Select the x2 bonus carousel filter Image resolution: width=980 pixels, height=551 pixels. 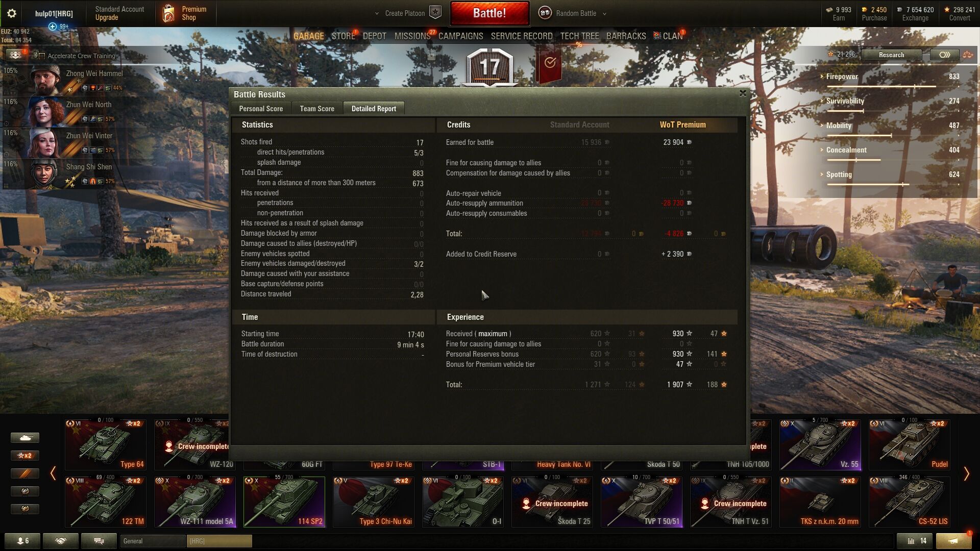[24, 456]
